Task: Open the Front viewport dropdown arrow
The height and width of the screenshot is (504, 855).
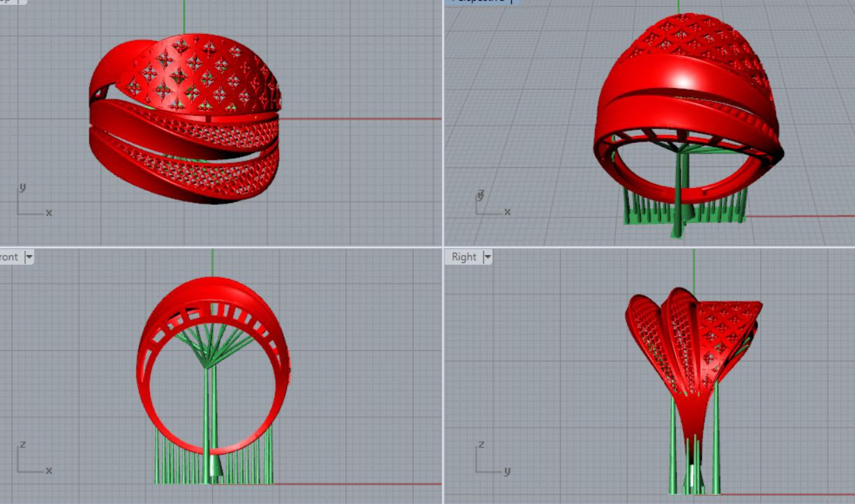Action: tap(29, 257)
